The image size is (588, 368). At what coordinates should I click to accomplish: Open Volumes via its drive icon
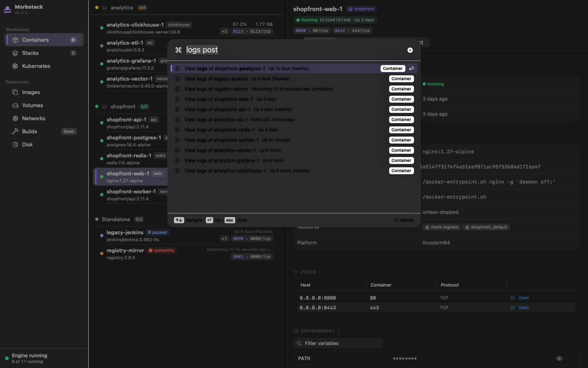click(15, 105)
